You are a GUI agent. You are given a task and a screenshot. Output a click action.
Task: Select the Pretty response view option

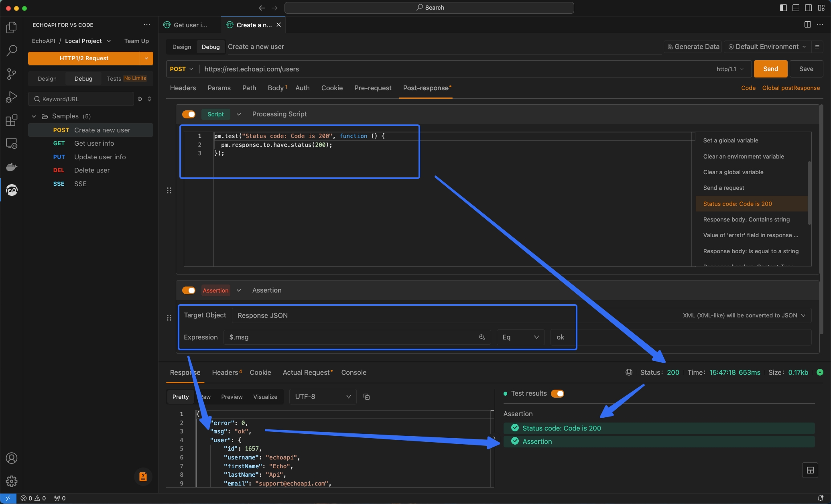(x=181, y=396)
